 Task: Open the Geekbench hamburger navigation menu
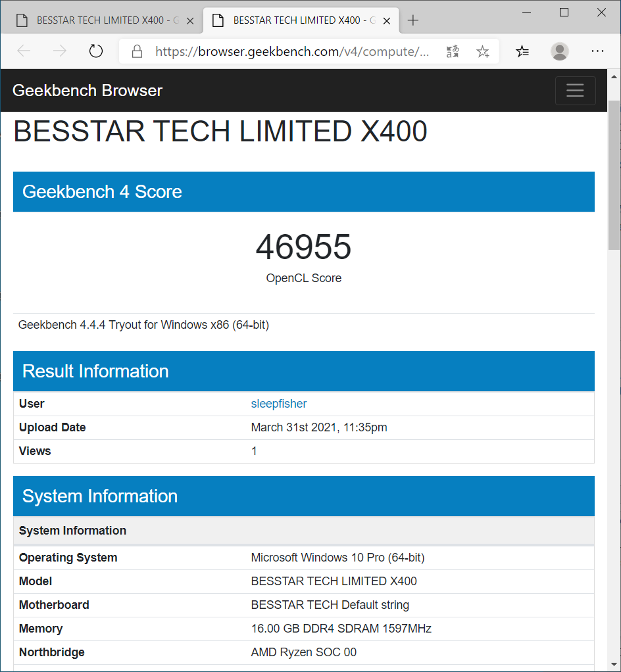575,91
